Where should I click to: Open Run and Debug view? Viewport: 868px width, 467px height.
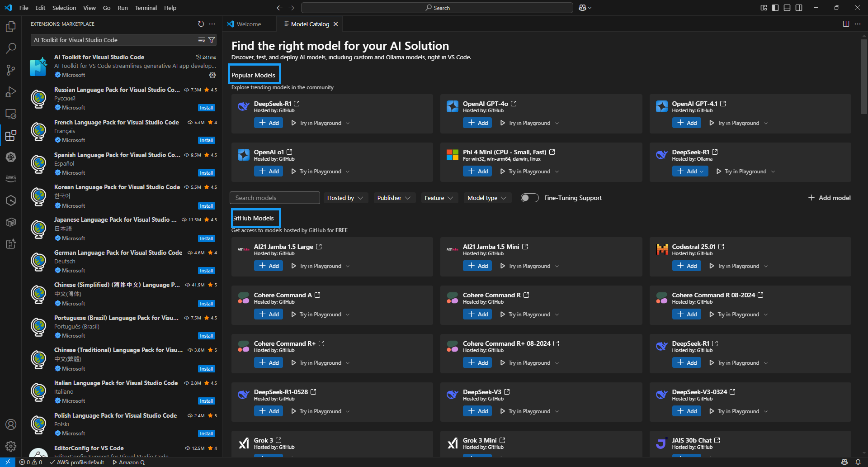coord(11,92)
